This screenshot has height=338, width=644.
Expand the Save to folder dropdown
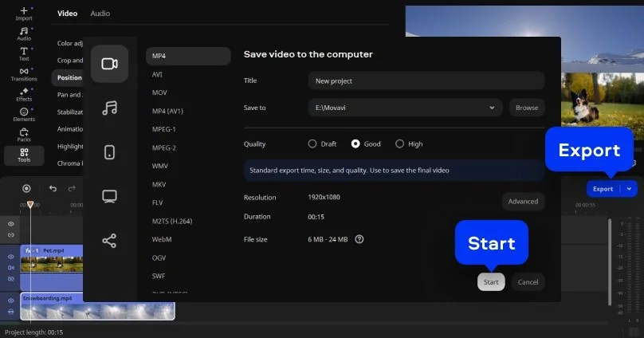click(495, 108)
